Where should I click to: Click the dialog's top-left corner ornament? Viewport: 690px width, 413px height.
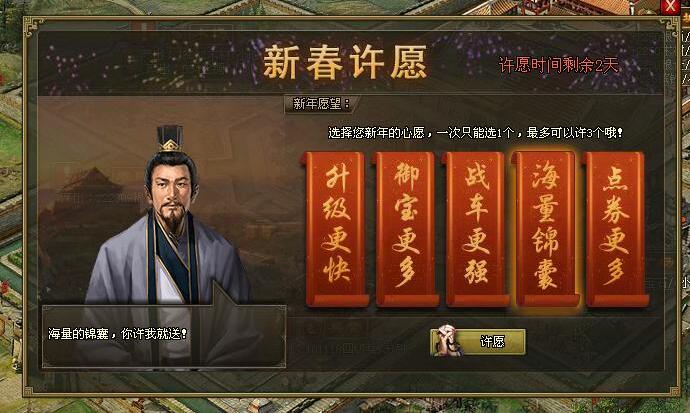34,26
